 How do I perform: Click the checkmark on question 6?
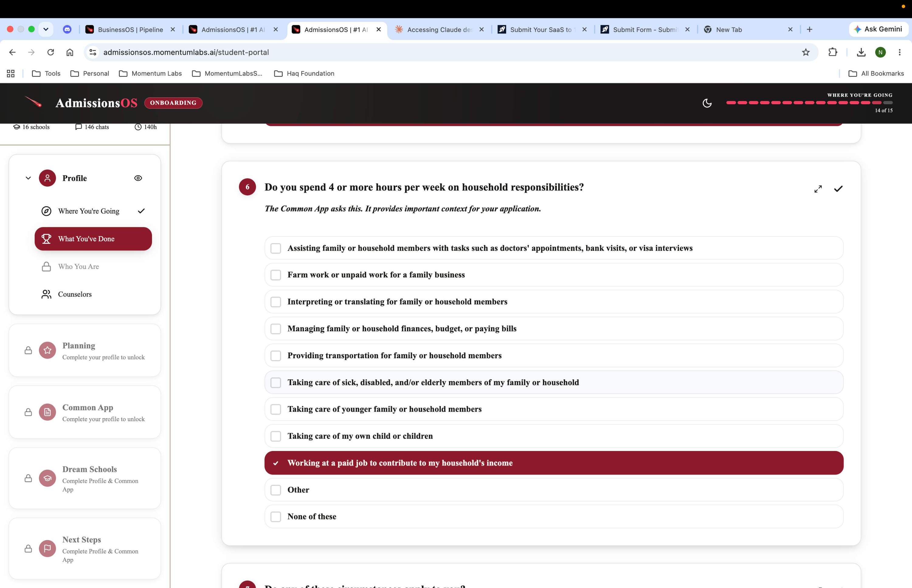838,189
